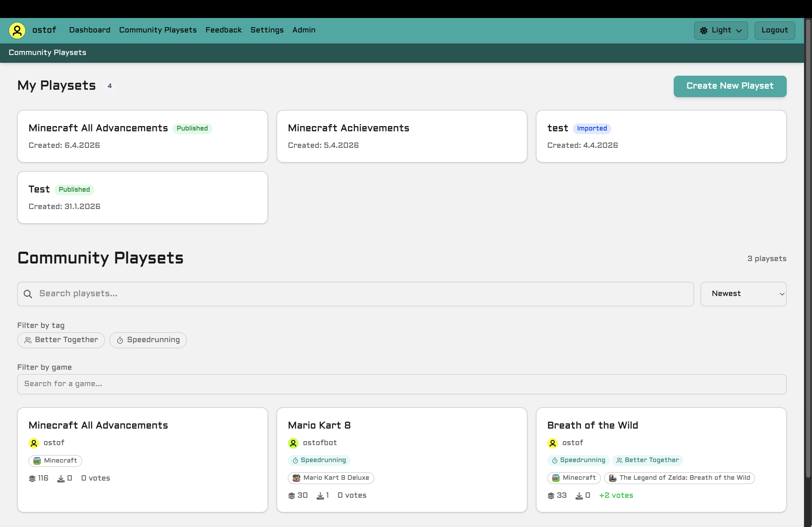812x527 pixels.
Task: Click the ostof avatar icon in the navbar
Action: tap(17, 30)
